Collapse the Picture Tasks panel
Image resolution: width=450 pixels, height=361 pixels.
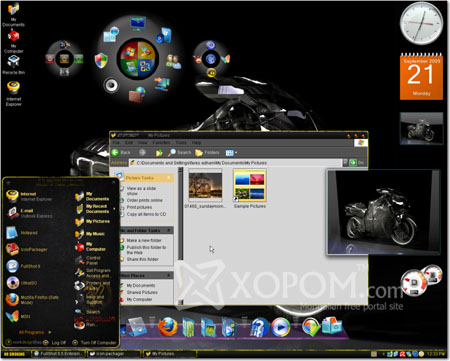[169, 178]
